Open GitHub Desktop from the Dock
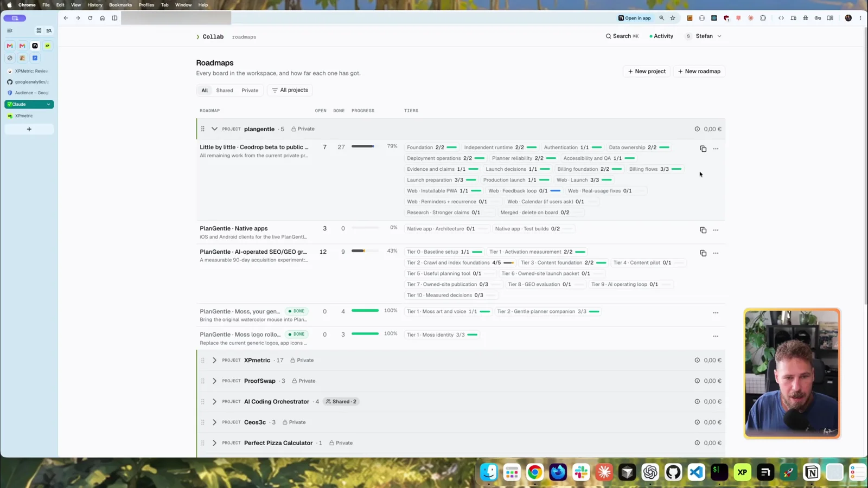 (673, 472)
